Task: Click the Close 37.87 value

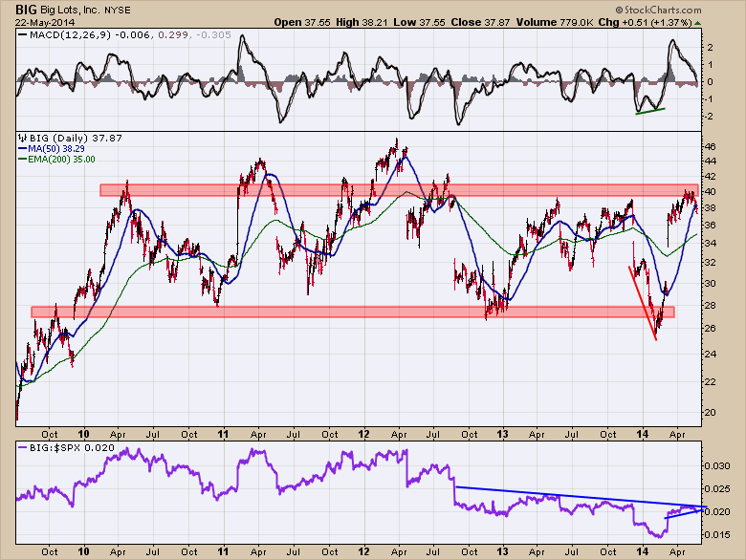Action: click(x=480, y=22)
